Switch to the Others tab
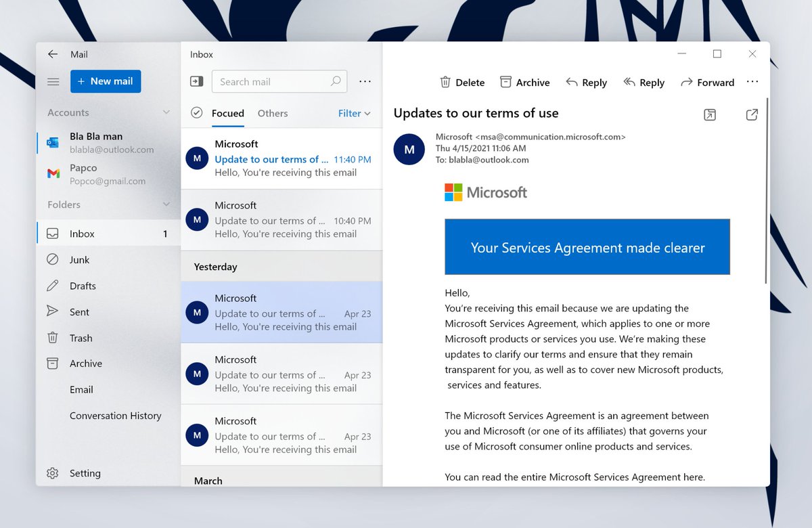Screen dimensions: 812x528 click(x=273, y=113)
